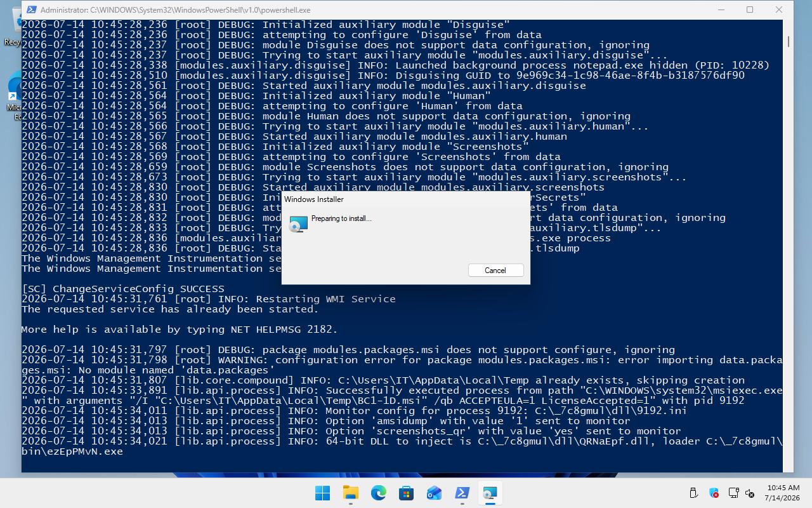812x508 pixels.
Task: Open Microsoft Store from the taskbar
Action: coord(406,493)
